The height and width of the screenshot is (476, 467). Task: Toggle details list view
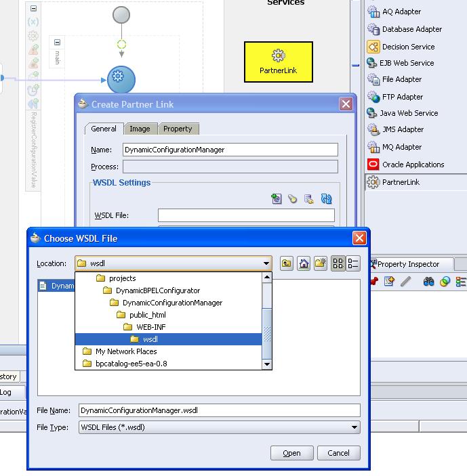[x=352, y=264]
